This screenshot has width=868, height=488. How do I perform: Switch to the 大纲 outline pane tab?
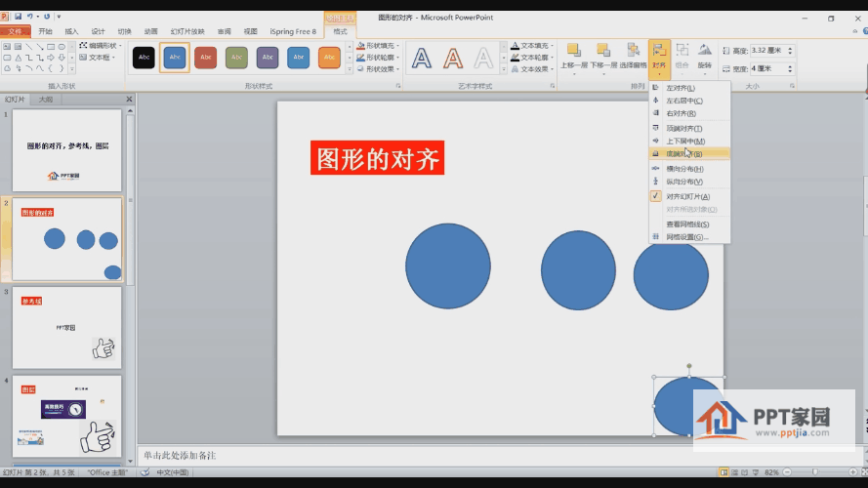coord(45,99)
